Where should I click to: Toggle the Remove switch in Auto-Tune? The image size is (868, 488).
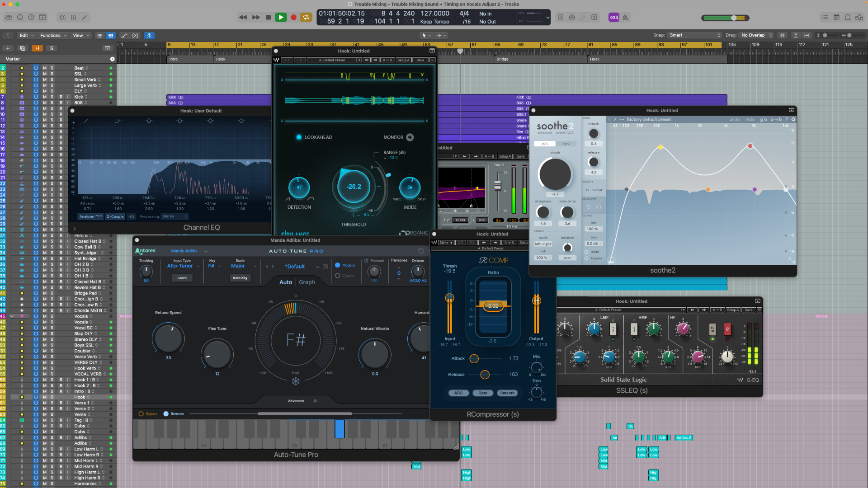(x=166, y=413)
